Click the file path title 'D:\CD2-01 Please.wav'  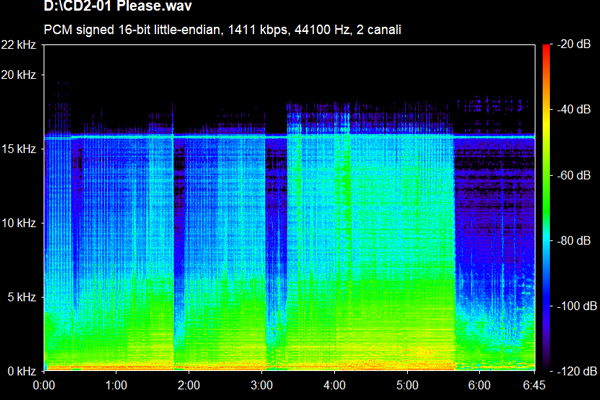point(117,6)
